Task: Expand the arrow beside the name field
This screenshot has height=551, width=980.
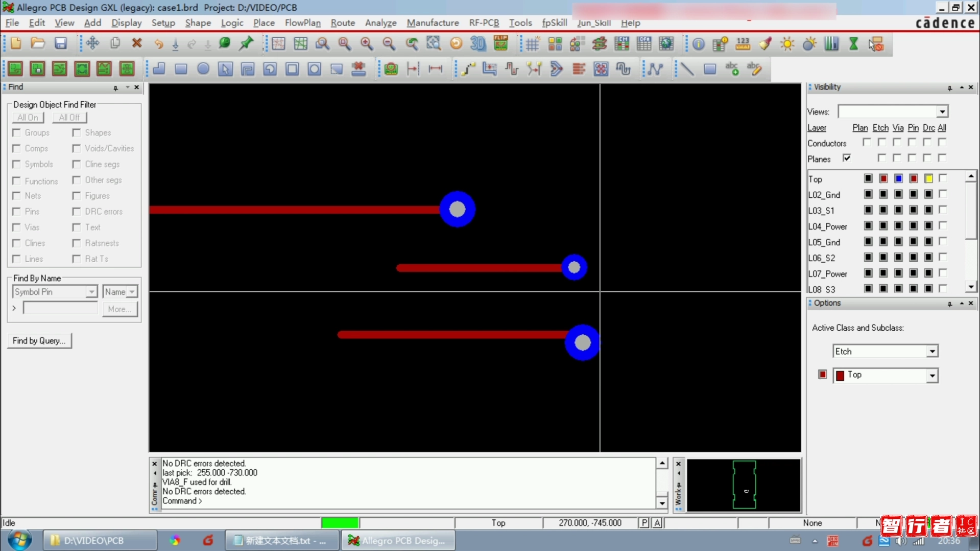Action: pyautogui.click(x=14, y=308)
